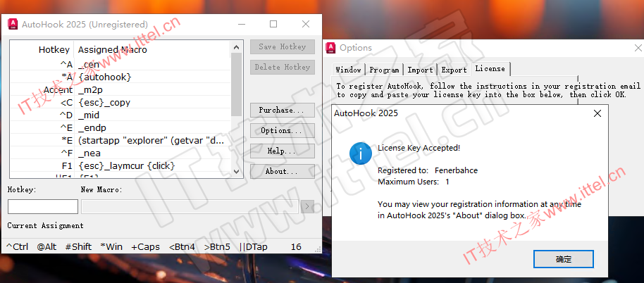Click the Assigned Macro column header
The height and width of the screenshot is (283, 644).
(152, 49)
